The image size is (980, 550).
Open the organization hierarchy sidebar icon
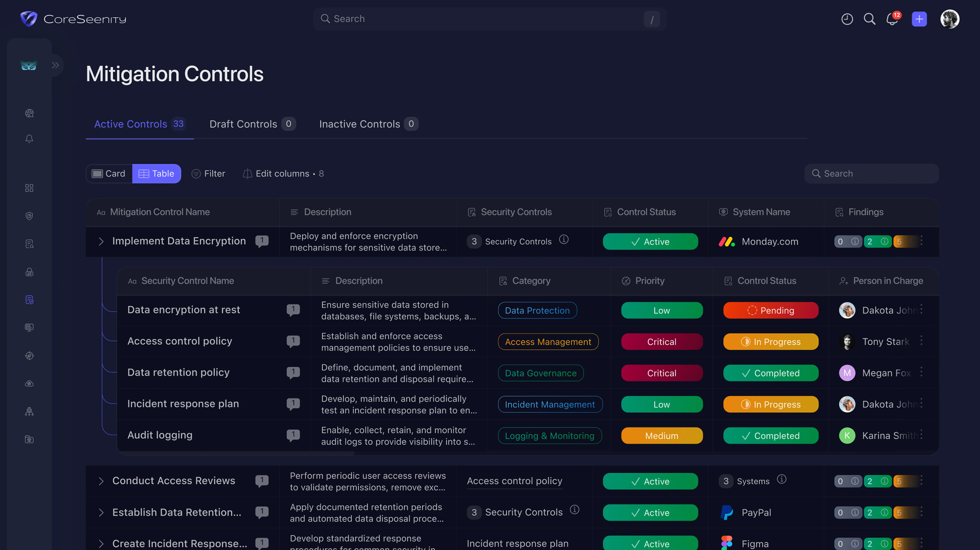[x=29, y=411]
